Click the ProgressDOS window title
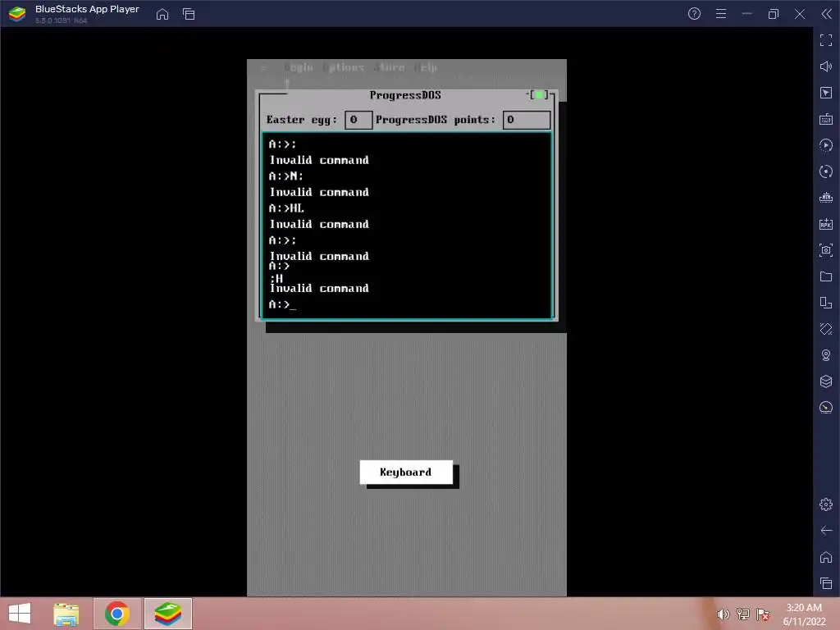 pyautogui.click(x=405, y=95)
